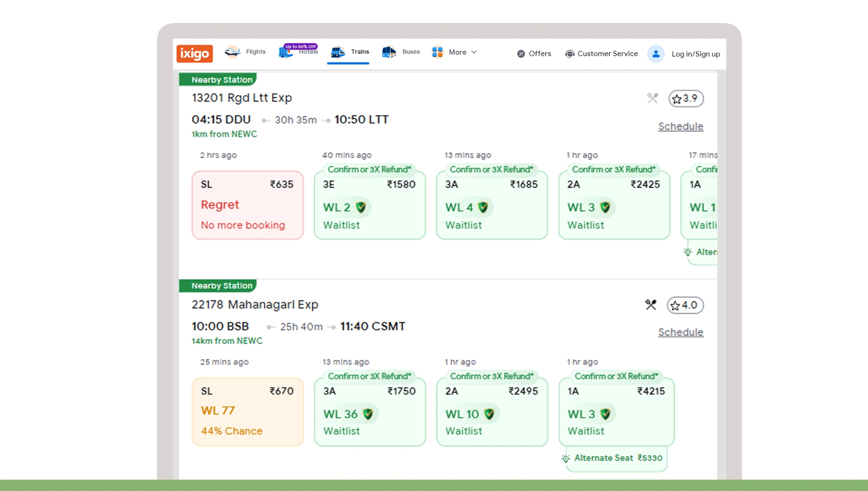Screen dimensions: 868x491
Task: Click the shield badge on WL 36 fare
Action: [x=368, y=414]
